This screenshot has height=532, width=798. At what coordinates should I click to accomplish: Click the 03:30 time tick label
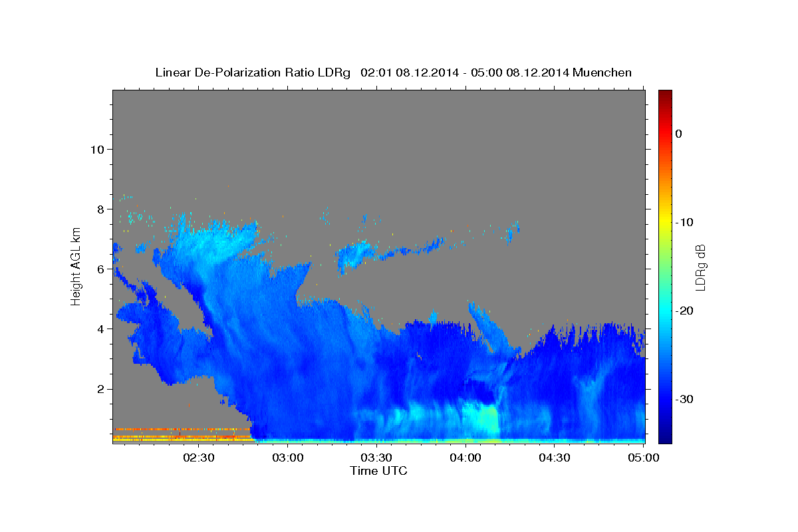coord(376,458)
